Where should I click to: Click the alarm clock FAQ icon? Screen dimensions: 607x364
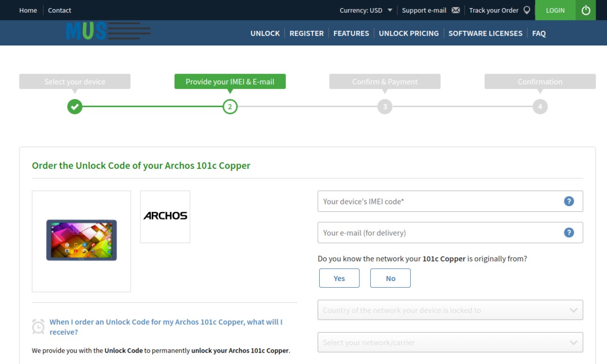[x=38, y=327]
